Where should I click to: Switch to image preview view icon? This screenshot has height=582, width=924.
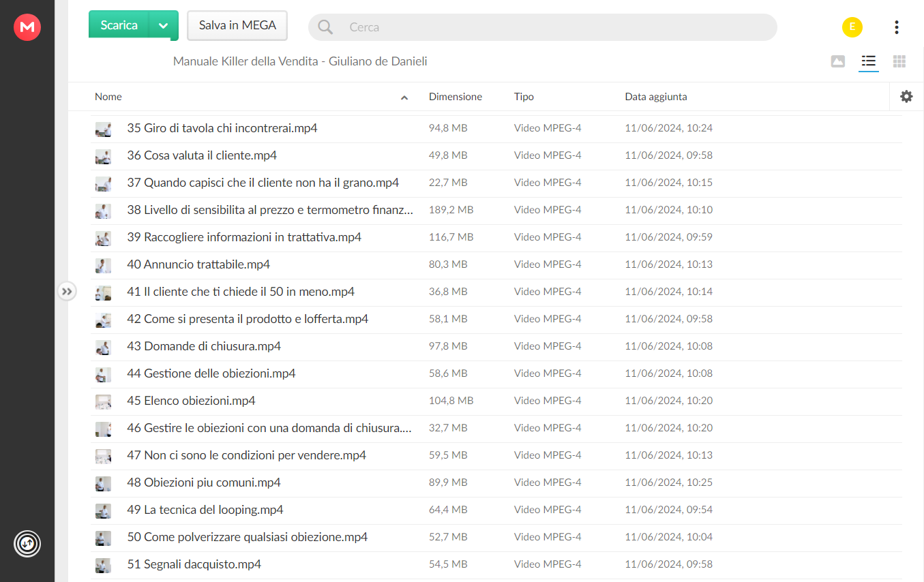coord(838,61)
